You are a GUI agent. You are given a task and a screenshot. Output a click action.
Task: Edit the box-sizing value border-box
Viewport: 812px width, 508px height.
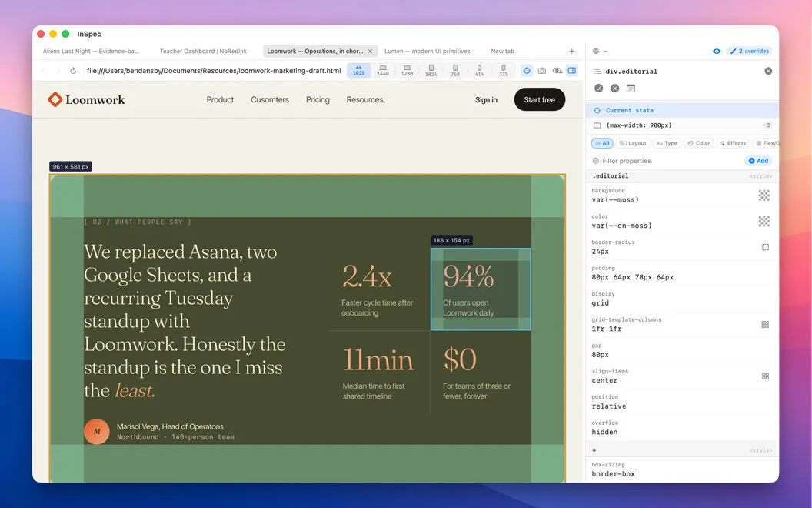click(613, 474)
